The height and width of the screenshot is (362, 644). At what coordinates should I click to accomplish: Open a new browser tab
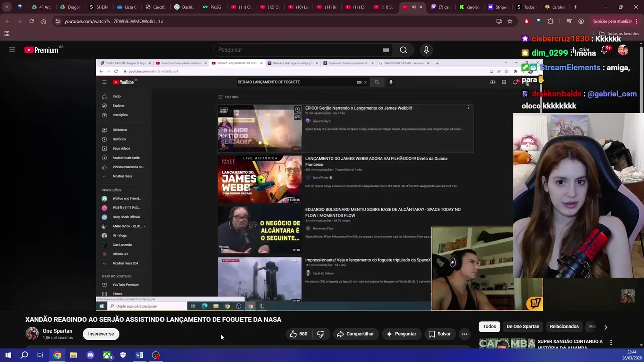575,7
